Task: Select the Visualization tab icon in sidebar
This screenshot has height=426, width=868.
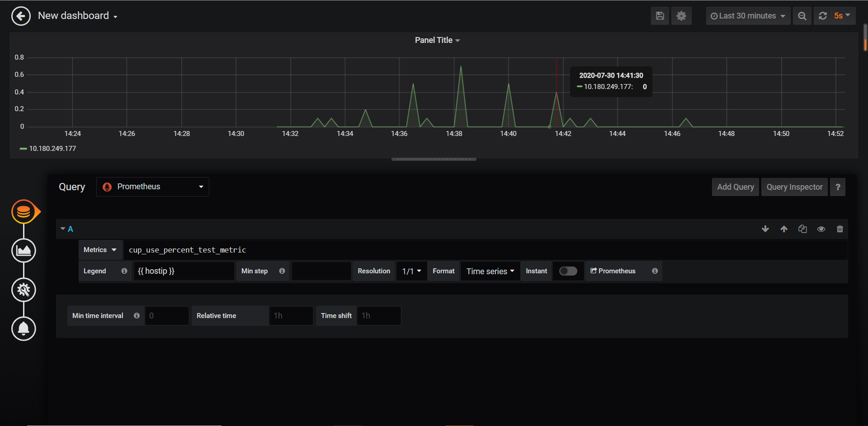Action: (x=24, y=250)
